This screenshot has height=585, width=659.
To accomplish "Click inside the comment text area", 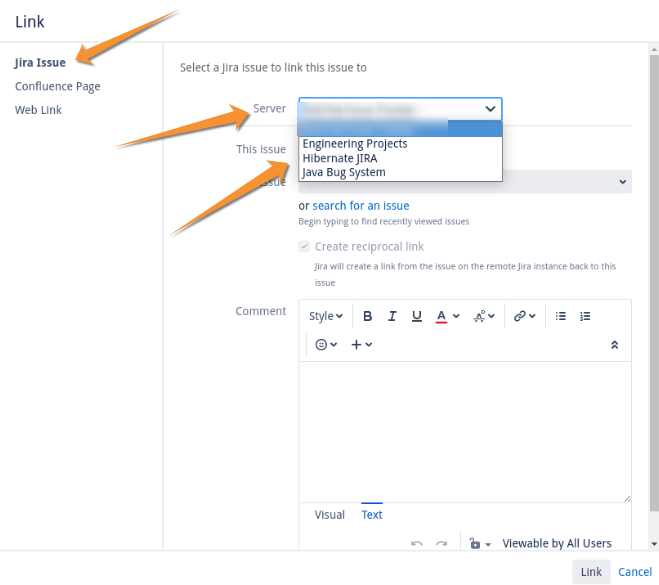I will click(x=465, y=432).
